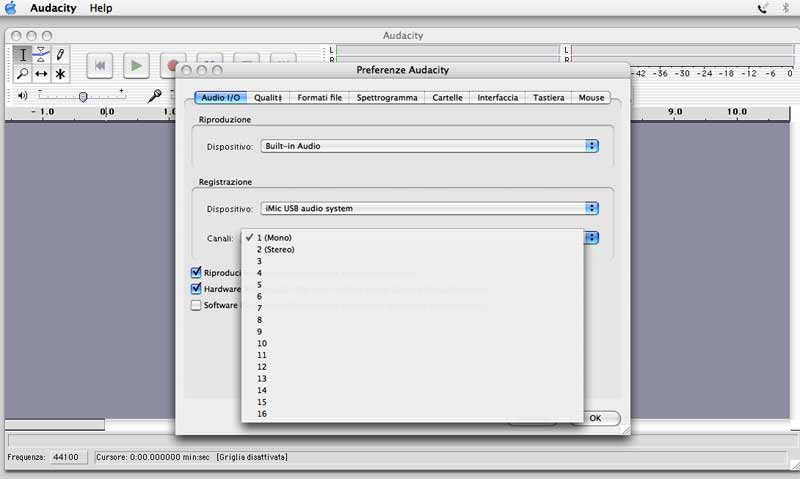Choose 11 channels in the list

tap(412, 355)
